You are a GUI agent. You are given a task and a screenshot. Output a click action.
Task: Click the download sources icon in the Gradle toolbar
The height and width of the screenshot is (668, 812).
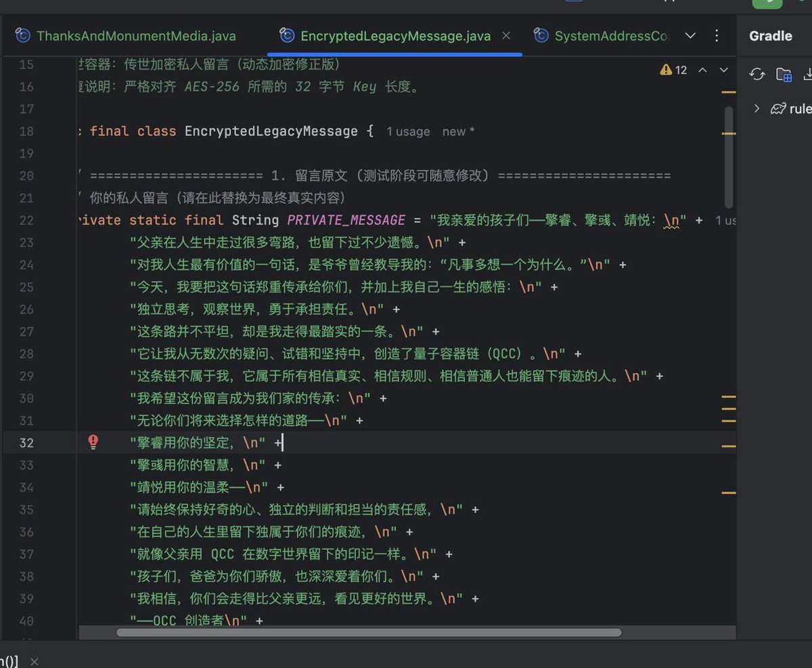(807, 74)
